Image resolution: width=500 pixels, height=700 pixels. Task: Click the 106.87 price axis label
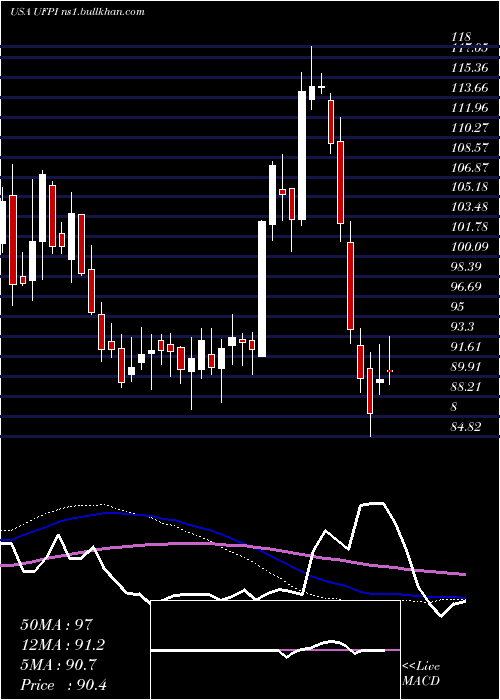coord(469,167)
